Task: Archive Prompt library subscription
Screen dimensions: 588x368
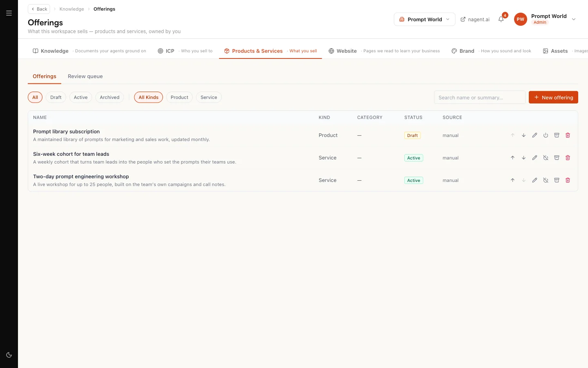Action: pyautogui.click(x=557, y=135)
